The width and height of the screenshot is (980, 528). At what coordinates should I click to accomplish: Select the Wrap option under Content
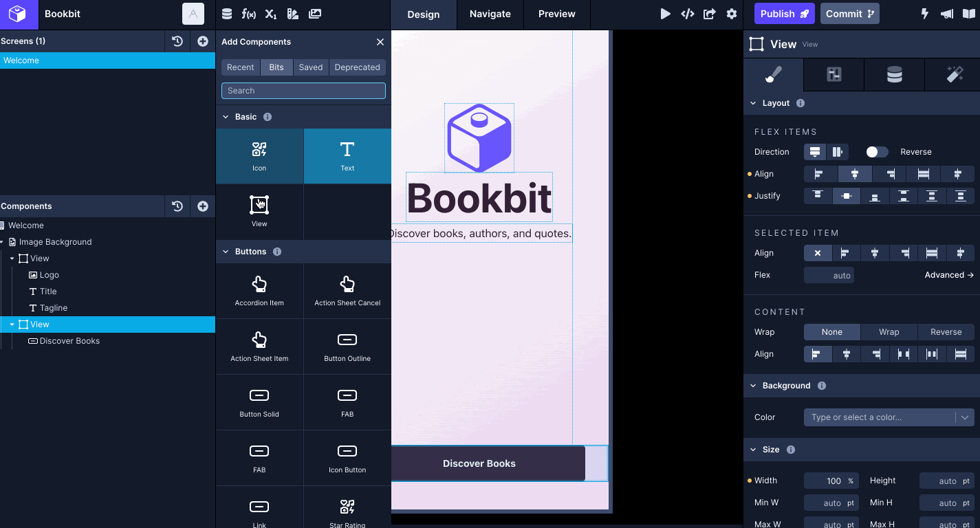click(888, 331)
